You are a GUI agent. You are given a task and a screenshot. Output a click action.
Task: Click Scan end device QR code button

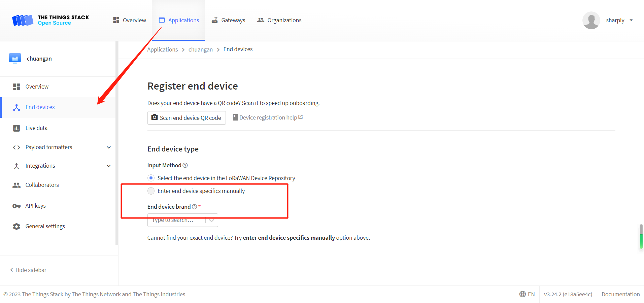pos(187,118)
